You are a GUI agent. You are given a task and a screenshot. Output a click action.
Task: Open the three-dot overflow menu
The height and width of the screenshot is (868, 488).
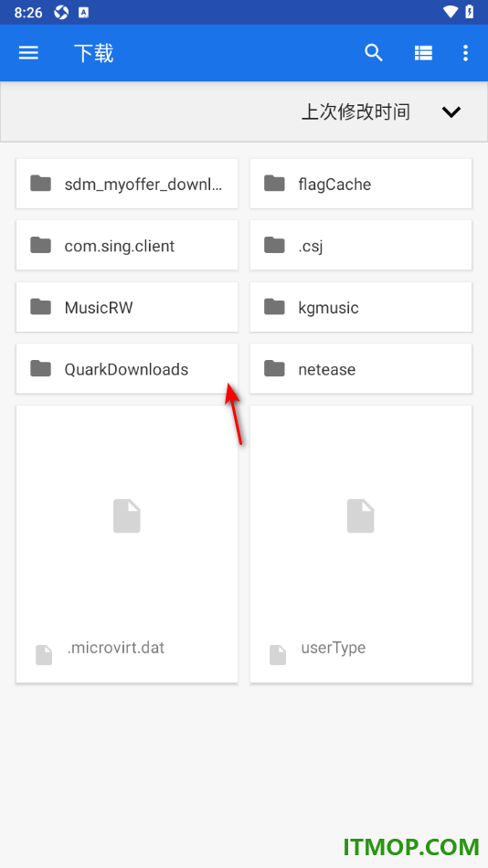click(x=465, y=53)
